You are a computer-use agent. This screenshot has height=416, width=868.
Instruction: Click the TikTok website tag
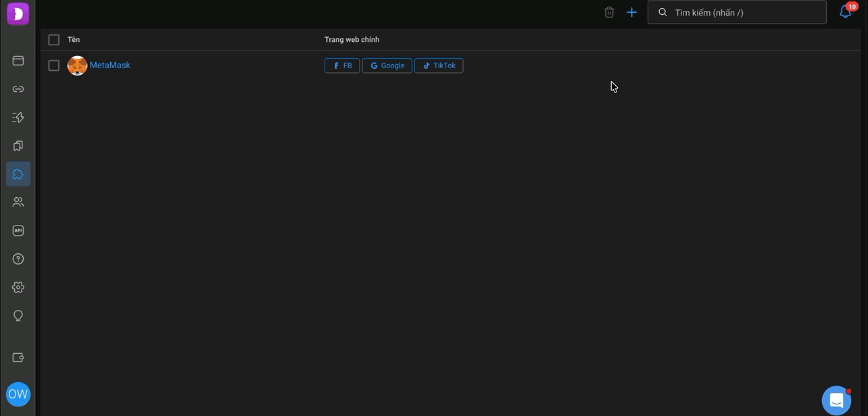439,66
